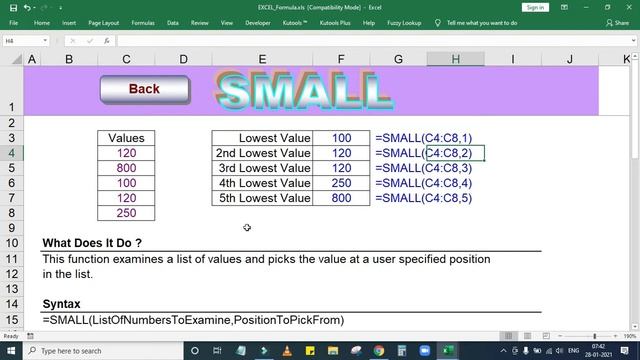Image resolution: width=640 pixels, height=360 pixels.
Task: Select the Syntax heading cell
Action: tap(61, 304)
